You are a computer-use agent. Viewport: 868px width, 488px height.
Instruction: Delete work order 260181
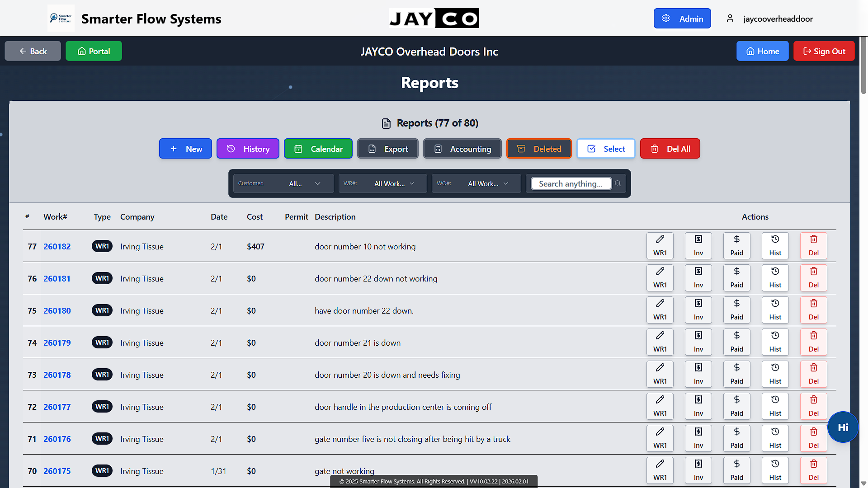point(813,278)
